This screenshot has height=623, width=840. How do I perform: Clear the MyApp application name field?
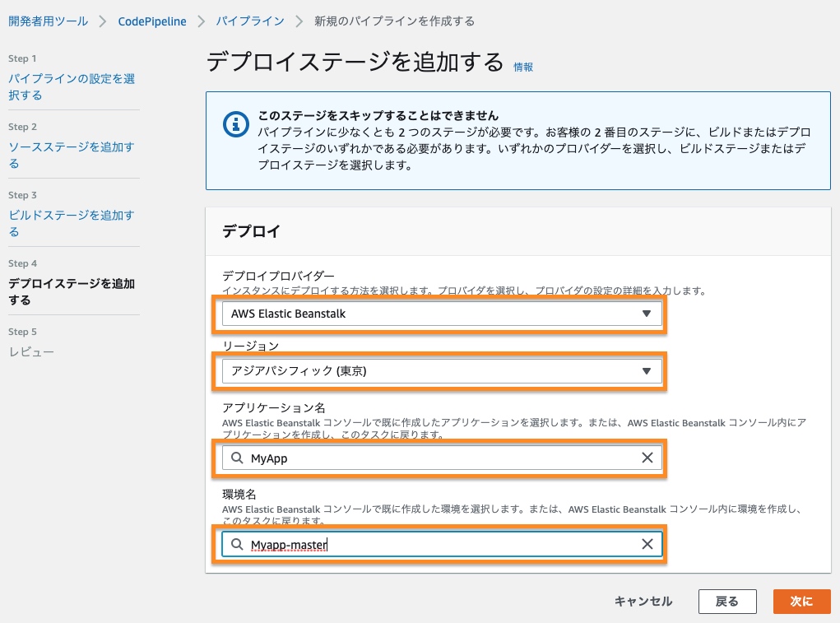coord(647,458)
